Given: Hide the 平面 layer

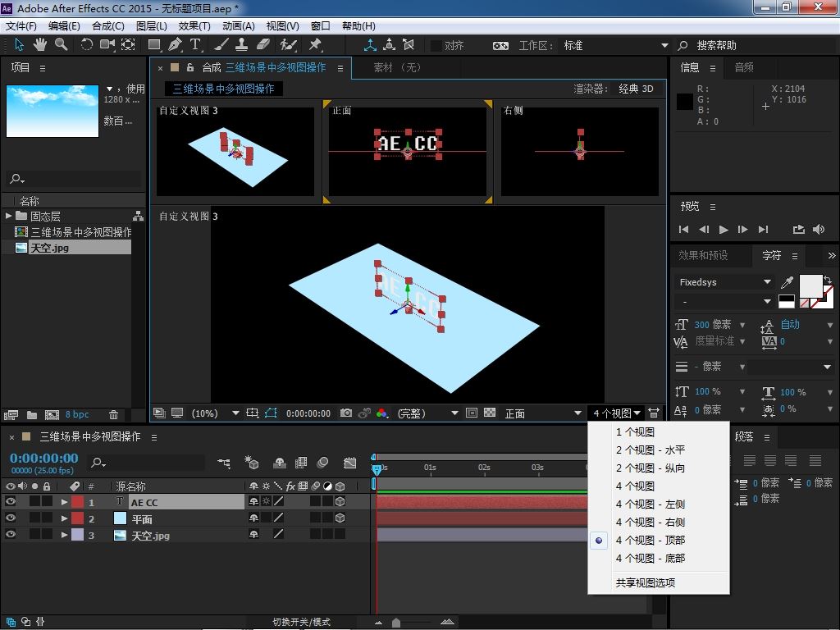Looking at the screenshot, I should pos(10,518).
